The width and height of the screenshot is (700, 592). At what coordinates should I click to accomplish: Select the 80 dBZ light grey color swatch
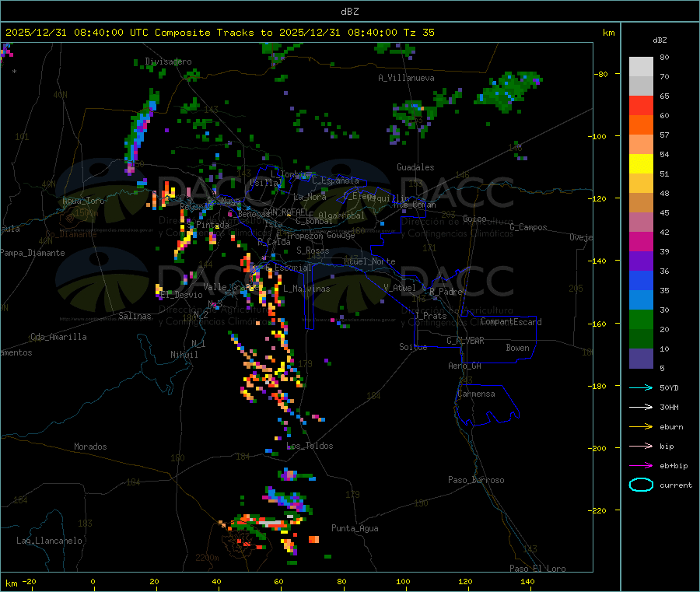click(x=641, y=67)
